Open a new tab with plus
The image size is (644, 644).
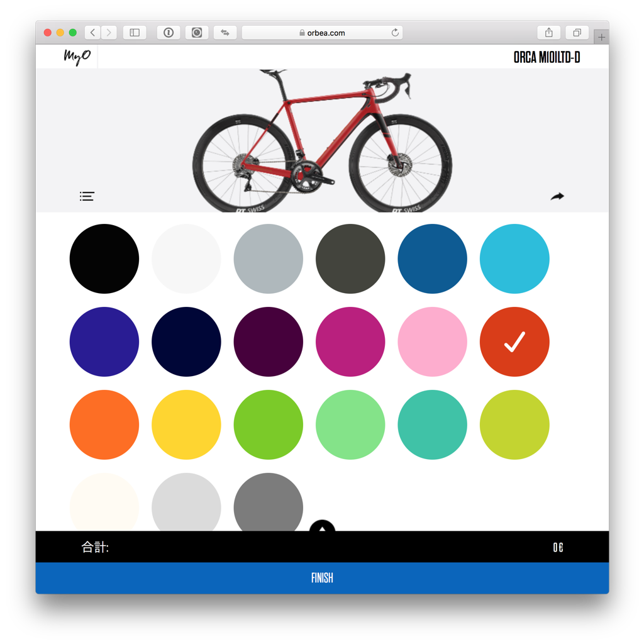pos(601,38)
